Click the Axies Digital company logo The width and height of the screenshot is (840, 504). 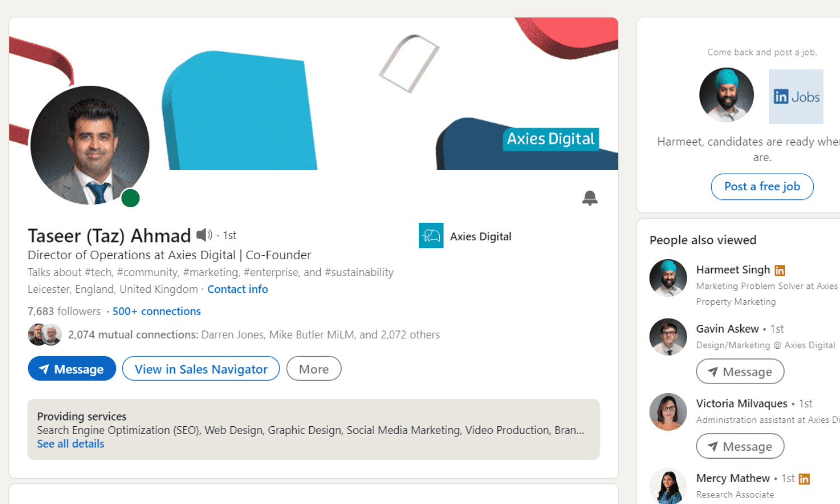pos(431,236)
